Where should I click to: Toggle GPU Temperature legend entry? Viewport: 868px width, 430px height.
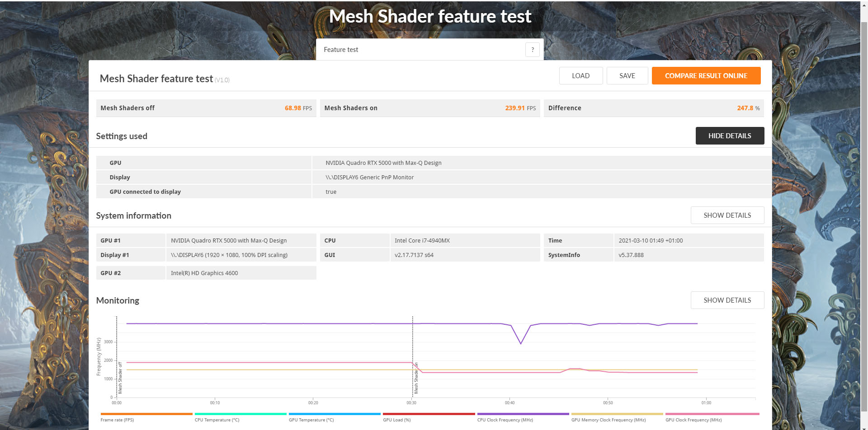pos(335,417)
